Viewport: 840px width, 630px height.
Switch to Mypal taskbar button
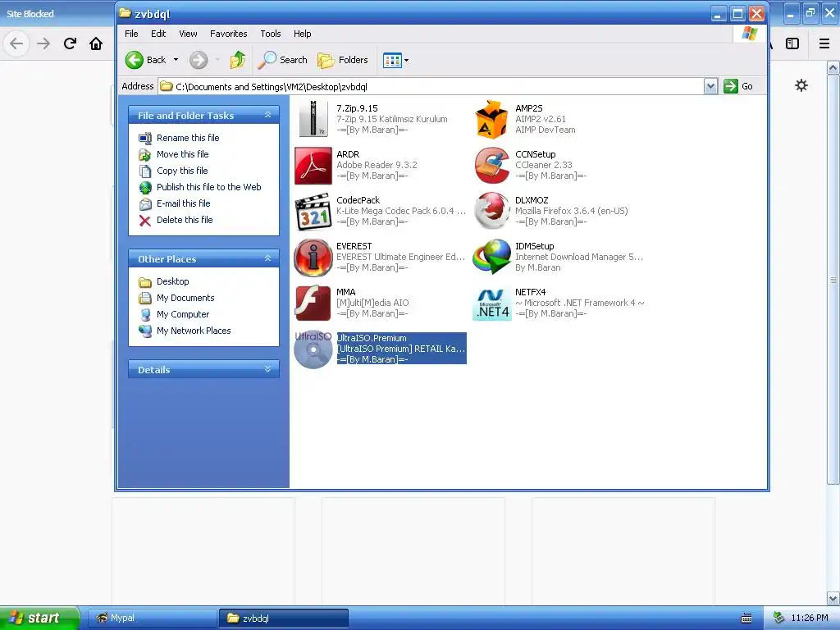point(152,619)
